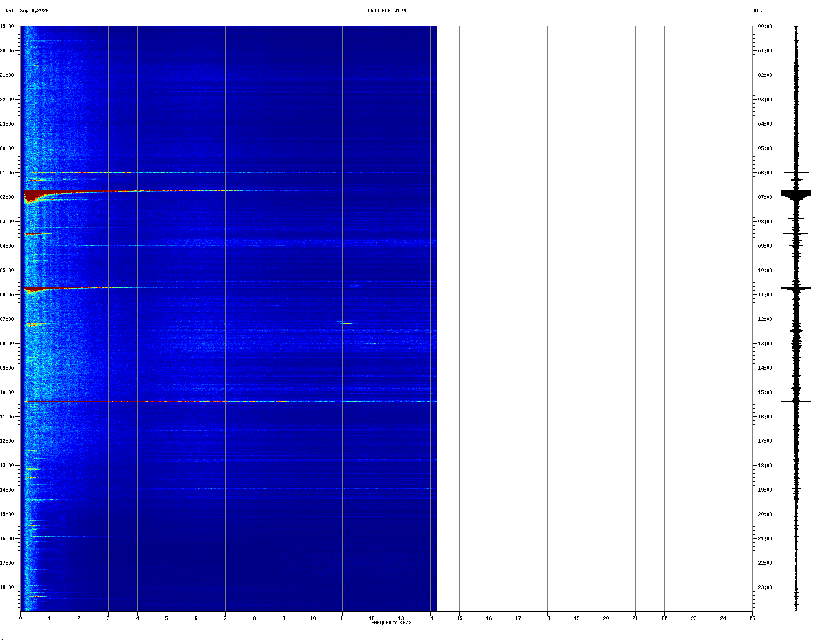Screen dimensions: 814x644
Task: Click the seismogram spike near 11:00 UTC
Action: pos(796,288)
